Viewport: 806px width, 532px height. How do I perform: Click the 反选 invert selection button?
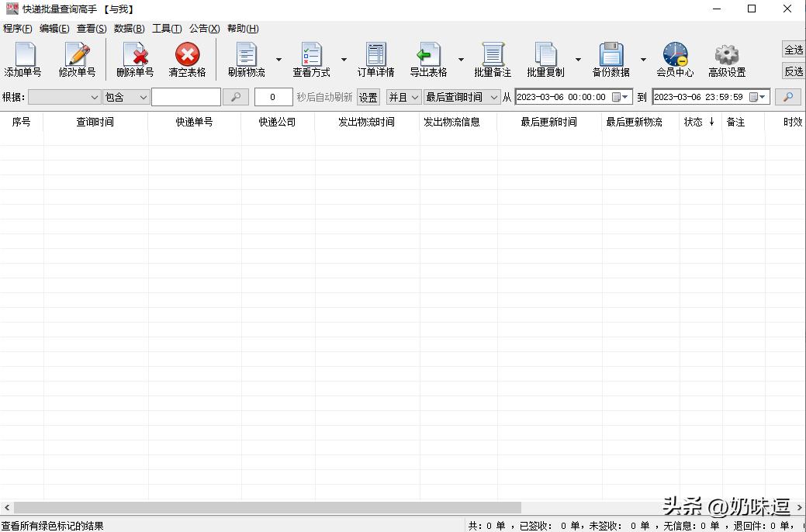tap(794, 71)
